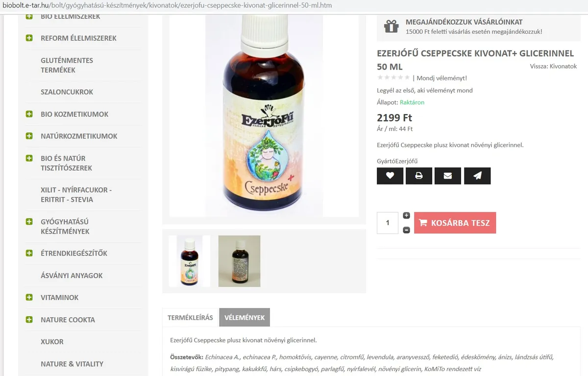The height and width of the screenshot is (376, 588).
Task: Open the Vélemények tab
Action: tap(245, 317)
